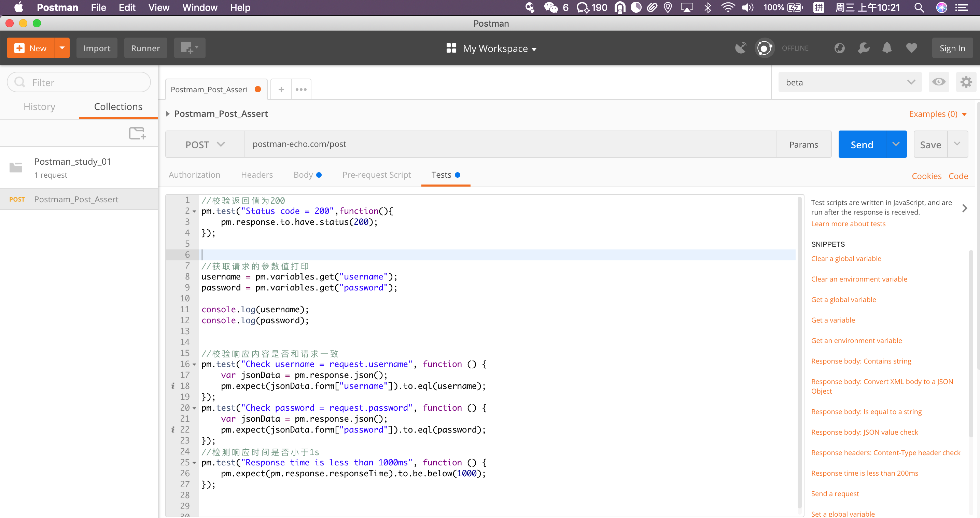Click the Postman_study_01 folder icon
The height and width of the screenshot is (518, 980).
[x=16, y=167]
